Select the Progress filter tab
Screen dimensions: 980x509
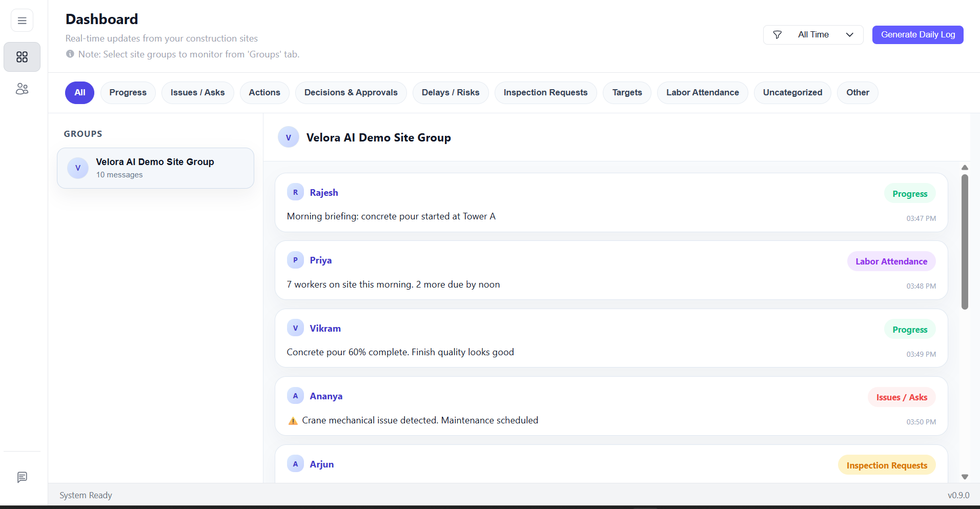click(128, 93)
